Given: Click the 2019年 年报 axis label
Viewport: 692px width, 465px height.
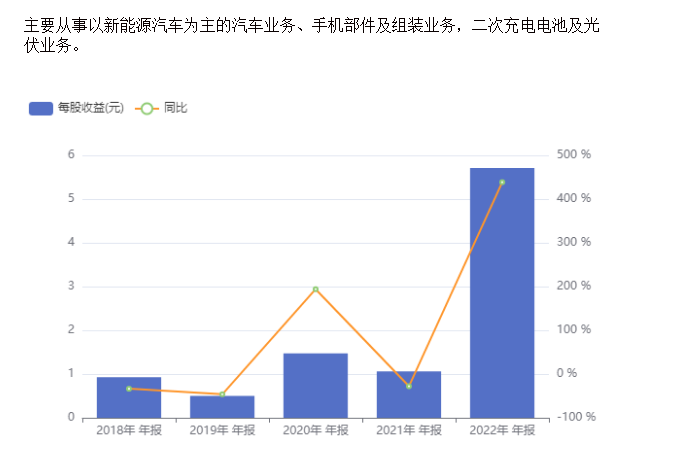Looking at the screenshot, I should pos(222,430).
